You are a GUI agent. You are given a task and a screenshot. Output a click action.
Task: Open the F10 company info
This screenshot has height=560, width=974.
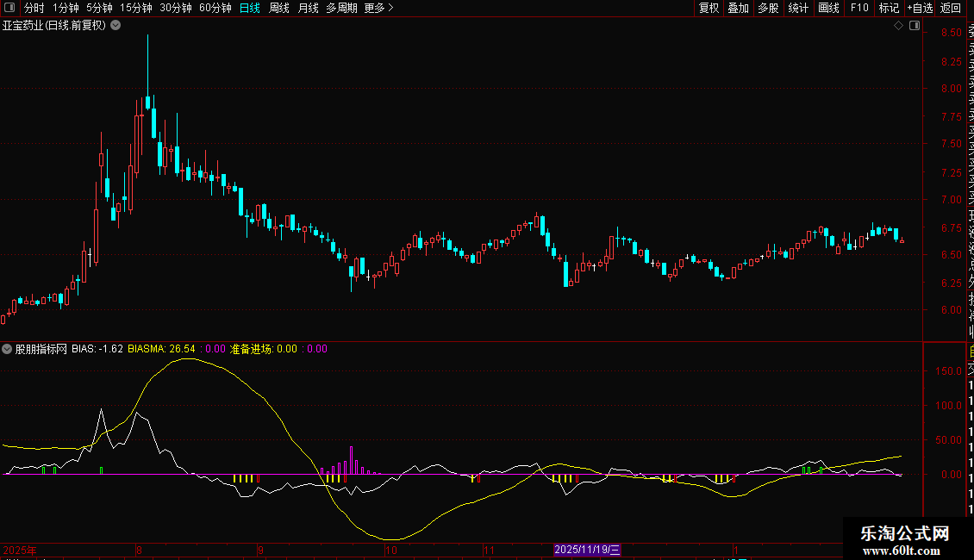[x=859, y=8]
